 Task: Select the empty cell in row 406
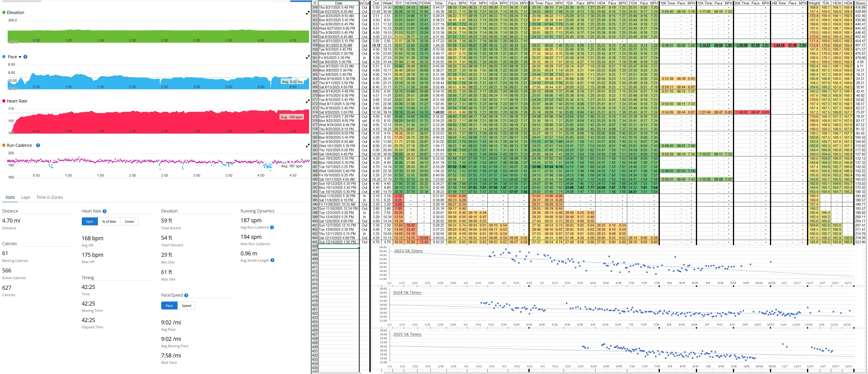point(338,246)
